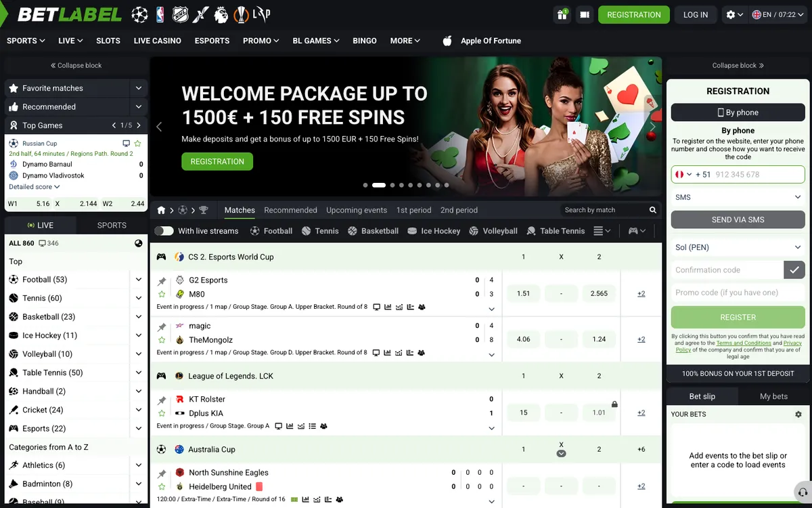
Task: Click the Search by match field
Action: (604, 210)
